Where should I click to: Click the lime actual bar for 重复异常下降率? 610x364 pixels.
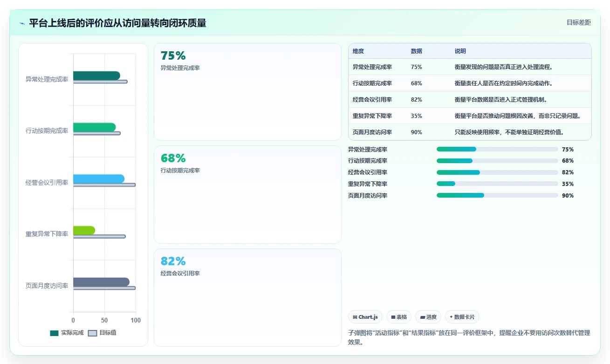point(84,230)
